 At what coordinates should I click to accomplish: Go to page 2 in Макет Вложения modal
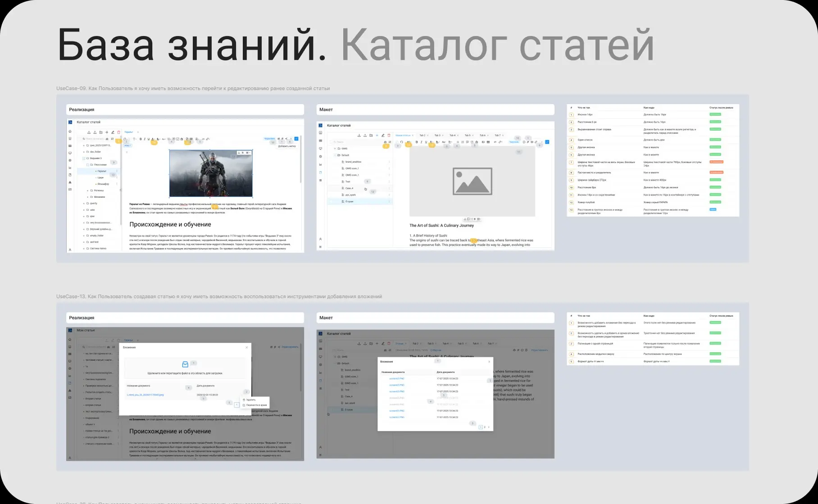485,427
